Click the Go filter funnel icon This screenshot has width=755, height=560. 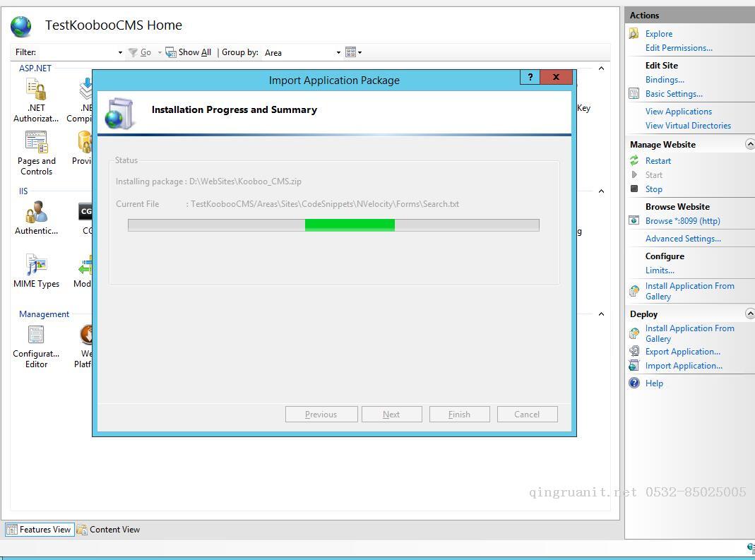tap(133, 52)
